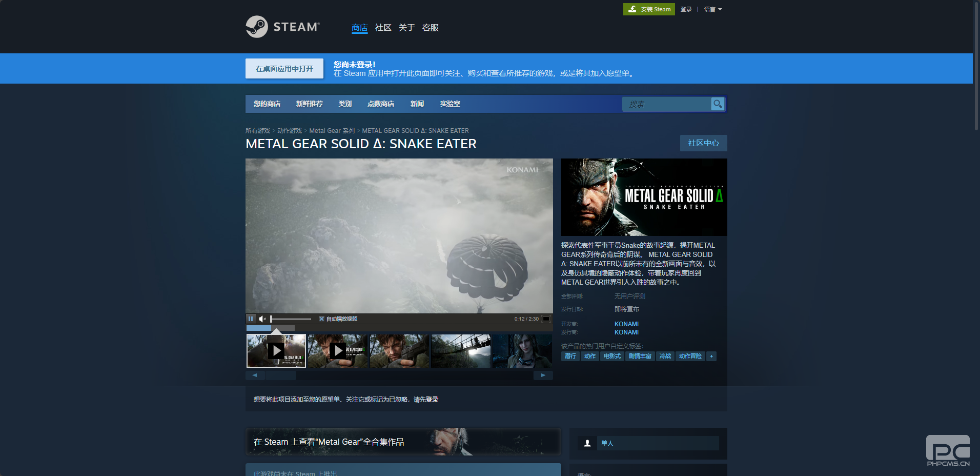The height and width of the screenshot is (476, 980).
Task: Go to 所有游戏 breadcrumb link
Action: coord(258,131)
